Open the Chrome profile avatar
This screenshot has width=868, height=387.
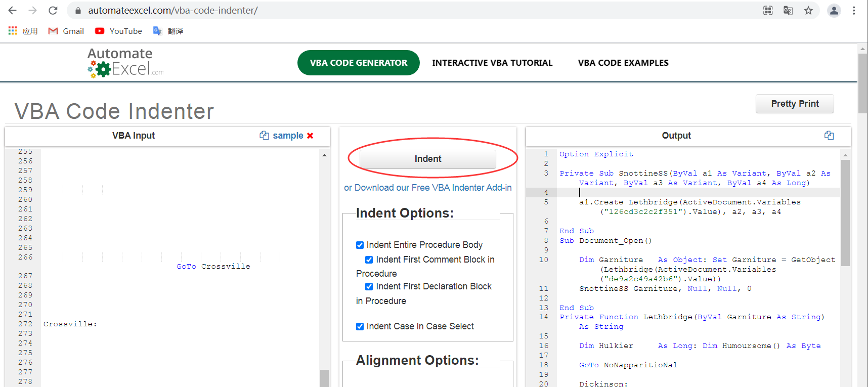(834, 11)
